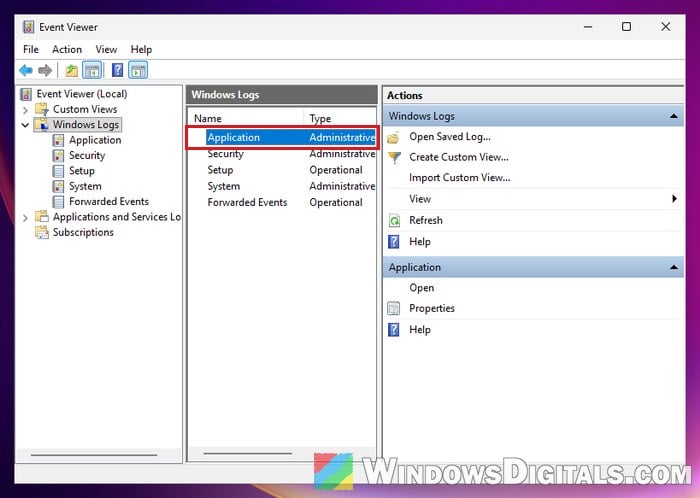
Task: Select Forwarded Events row in Windows Logs list
Action: 282,203
